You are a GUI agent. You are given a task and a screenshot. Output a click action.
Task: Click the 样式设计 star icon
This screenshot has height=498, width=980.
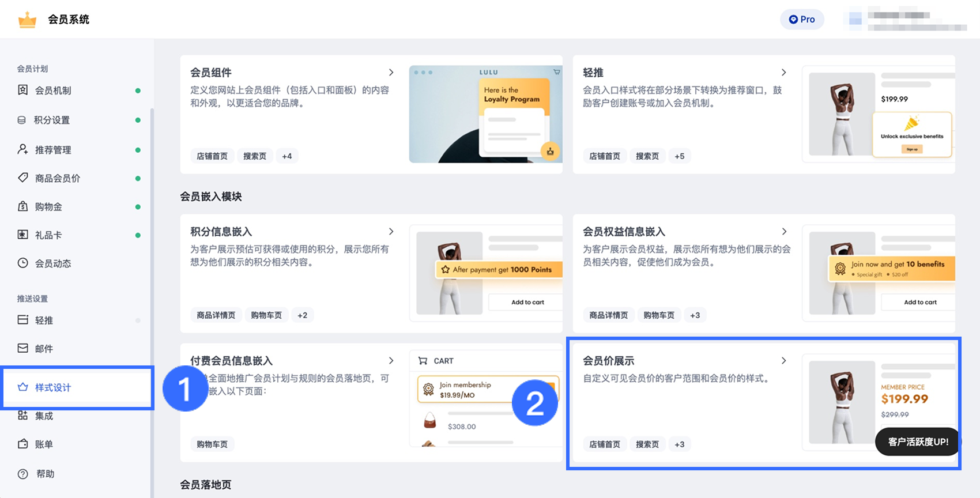23,387
